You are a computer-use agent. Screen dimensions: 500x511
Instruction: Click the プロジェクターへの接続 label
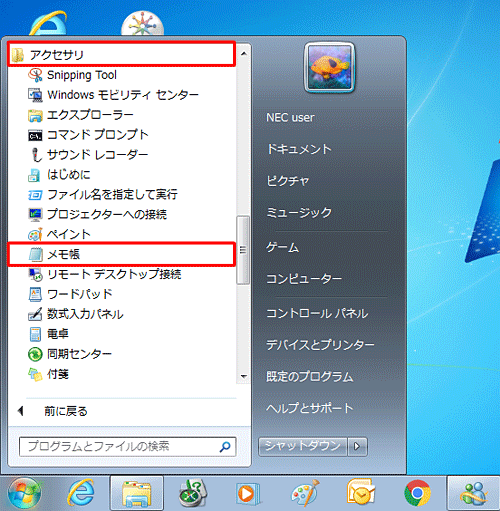107,214
